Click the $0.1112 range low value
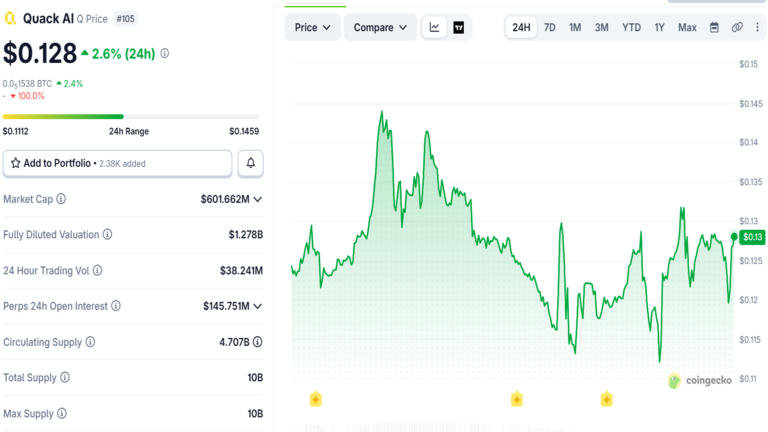 (x=16, y=131)
